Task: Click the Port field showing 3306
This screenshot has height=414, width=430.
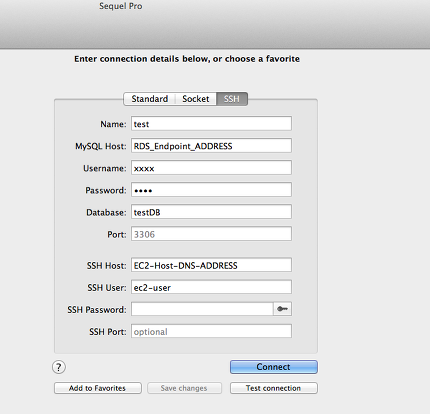Action: (211, 234)
